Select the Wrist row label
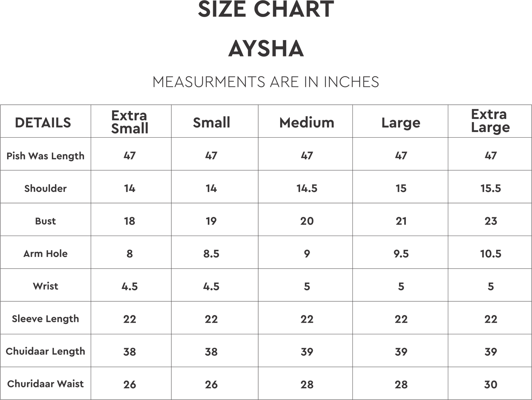The width and height of the screenshot is (532, 400). pyautogui.click(x=45, y=286)
